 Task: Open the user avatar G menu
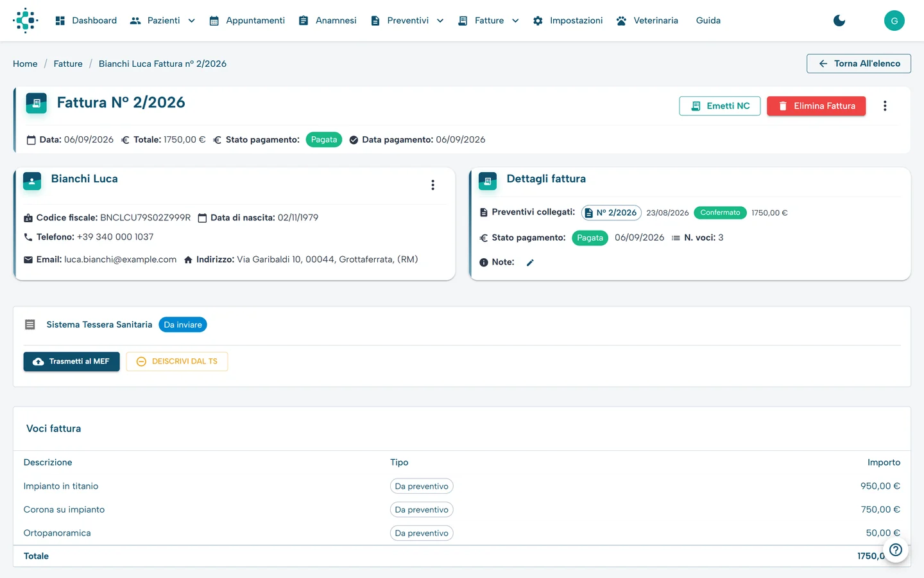pyautogui.click(x=894, y=21)
